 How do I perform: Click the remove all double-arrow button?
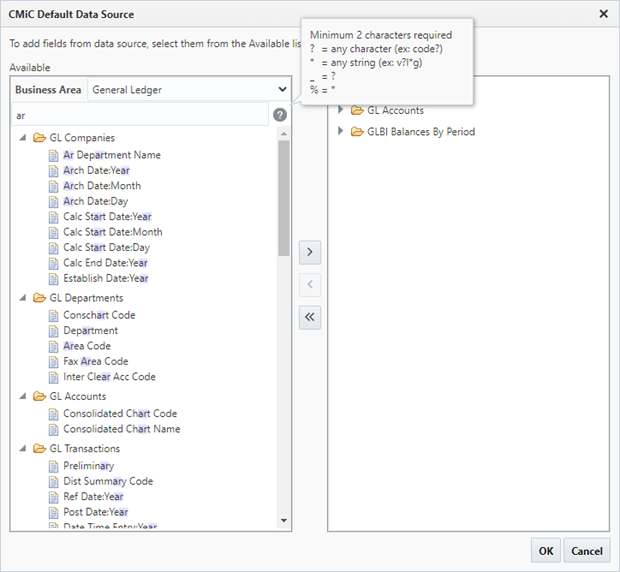310,317
